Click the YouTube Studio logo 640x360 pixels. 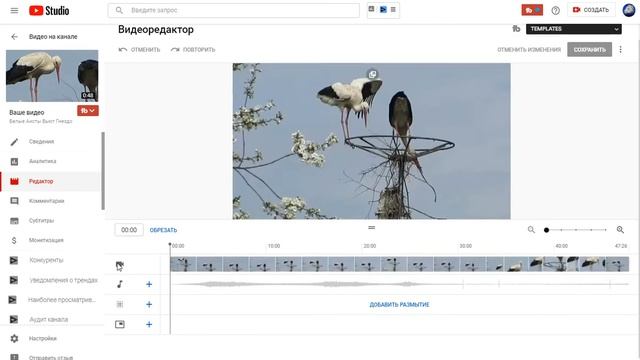(49, 11)
